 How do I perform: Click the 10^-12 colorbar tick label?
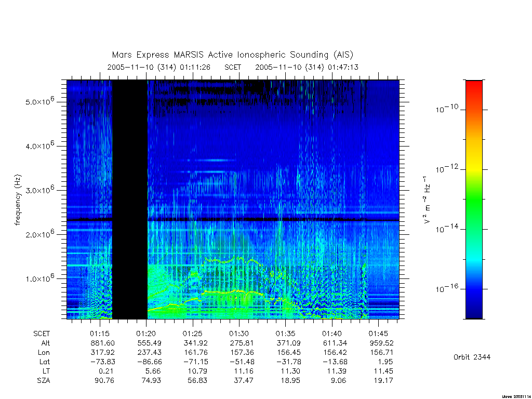[x=447, y=168]
